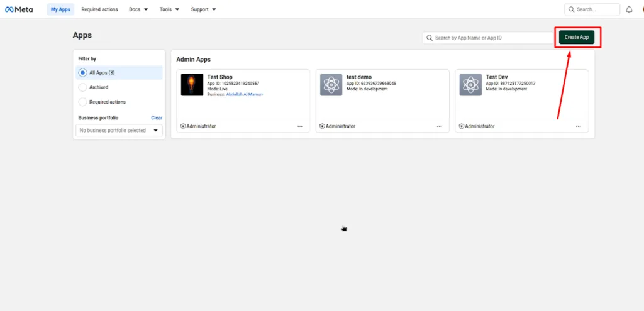This screenshot has height=311, width=644.
Task: Click the Meta logo
Action: tap(19, 9)
